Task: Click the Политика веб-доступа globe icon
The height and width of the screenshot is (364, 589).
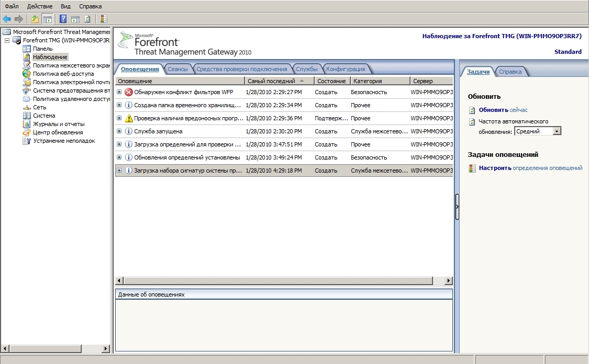Action: [27, 74]
